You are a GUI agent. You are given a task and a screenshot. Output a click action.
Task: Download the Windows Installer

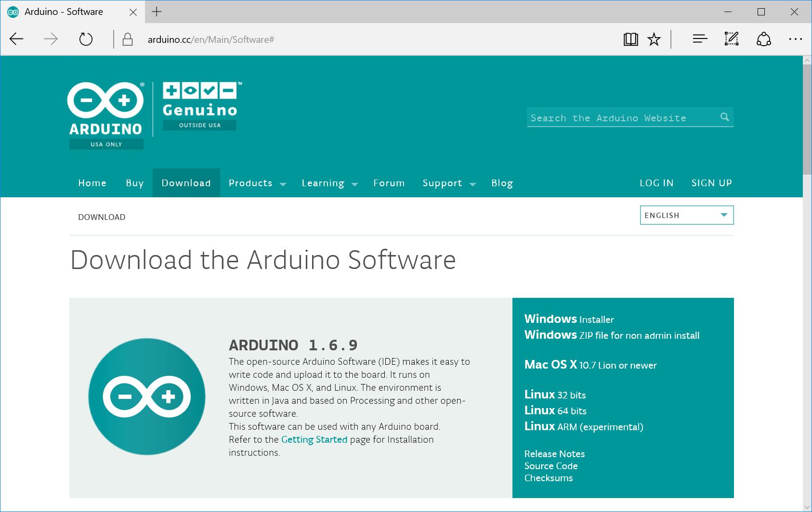click(569, 319)
